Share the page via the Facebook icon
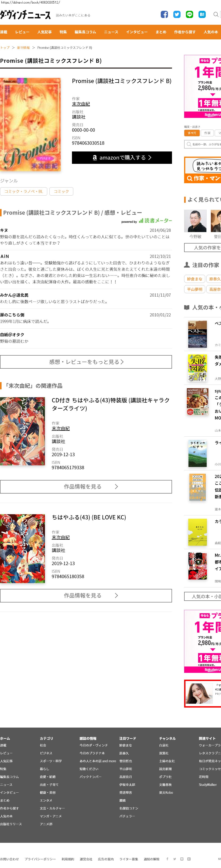 pyautogui.click(x=164, y=14)
